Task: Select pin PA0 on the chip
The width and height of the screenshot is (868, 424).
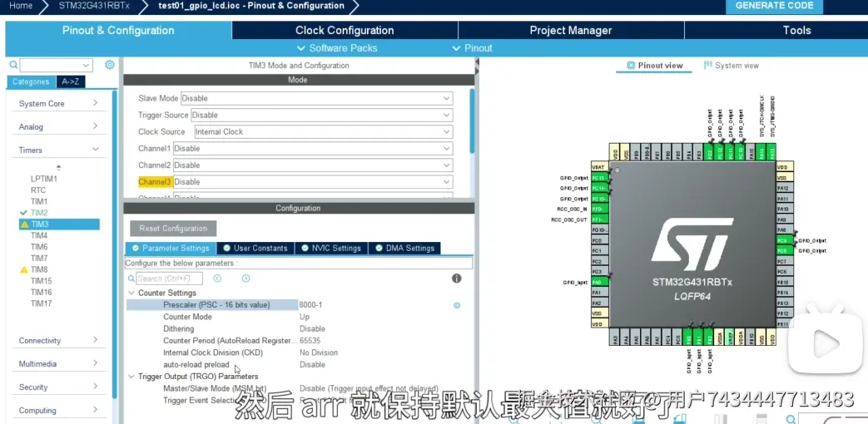Action: click(x=597, y=283)
